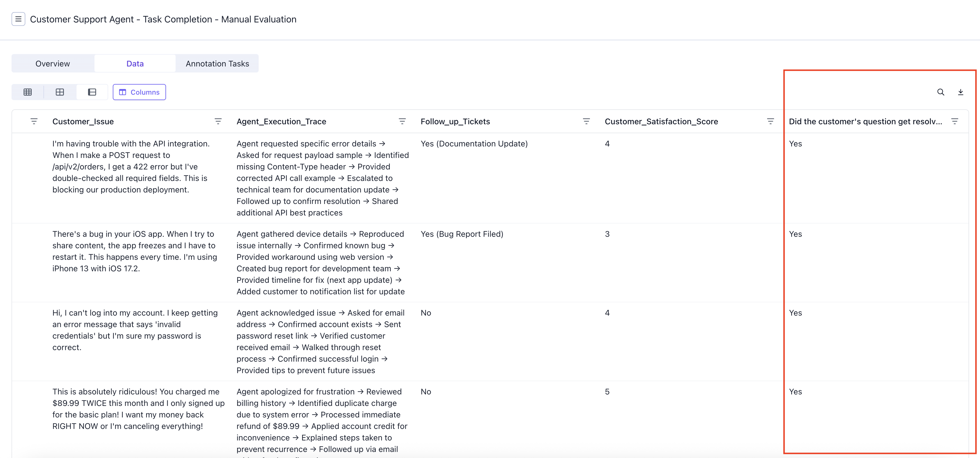
Task: Open the Annotation Tasks tab
Action: pos(217,64)
